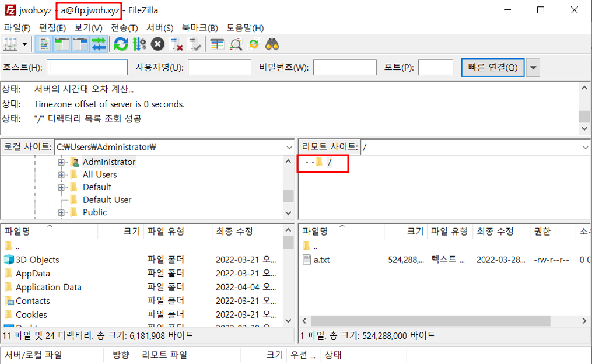Screen dimensions: 592x364
Task: Open the local site path dropdown
Action: point(289,147)
